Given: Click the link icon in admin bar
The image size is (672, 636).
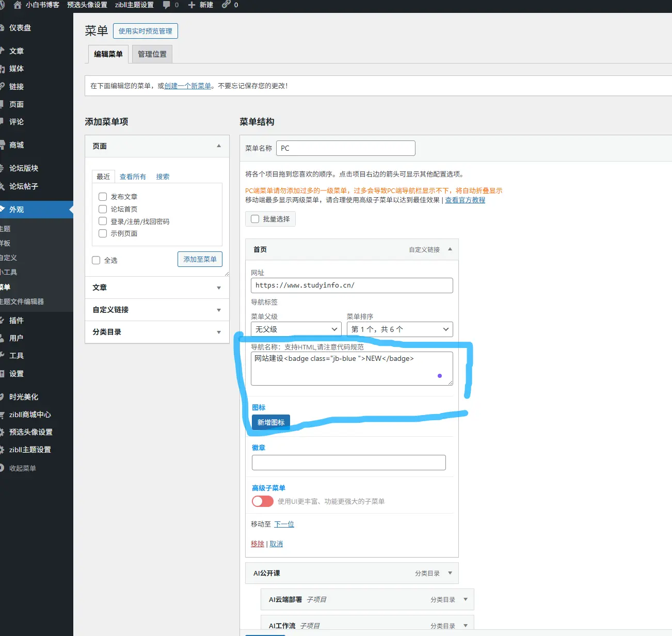Looking at the screenshot, I should 226,5.
